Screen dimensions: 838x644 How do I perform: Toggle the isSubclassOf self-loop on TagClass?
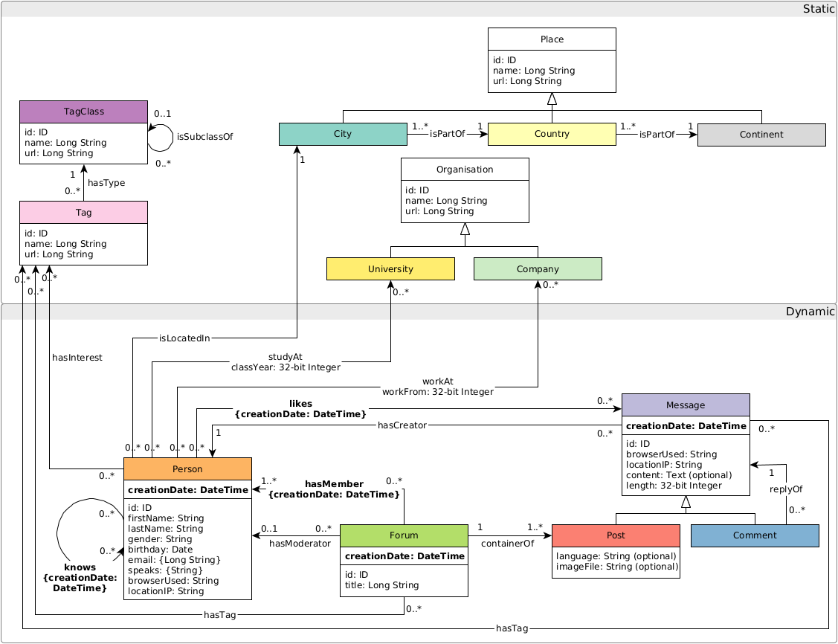pos(160,136)
